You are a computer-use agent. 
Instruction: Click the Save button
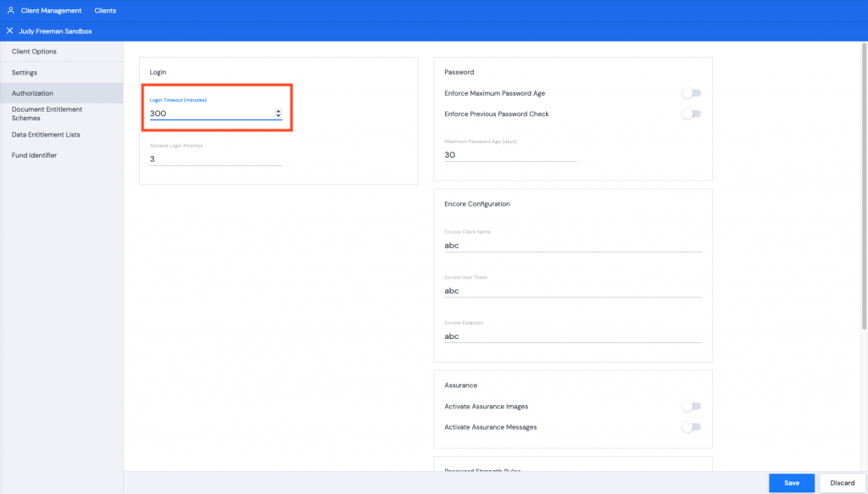pos(792,483)
